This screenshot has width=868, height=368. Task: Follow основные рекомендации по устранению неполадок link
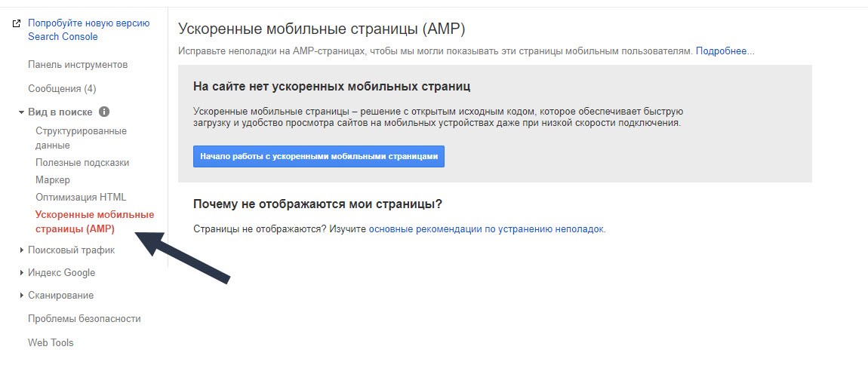point(486,228)
